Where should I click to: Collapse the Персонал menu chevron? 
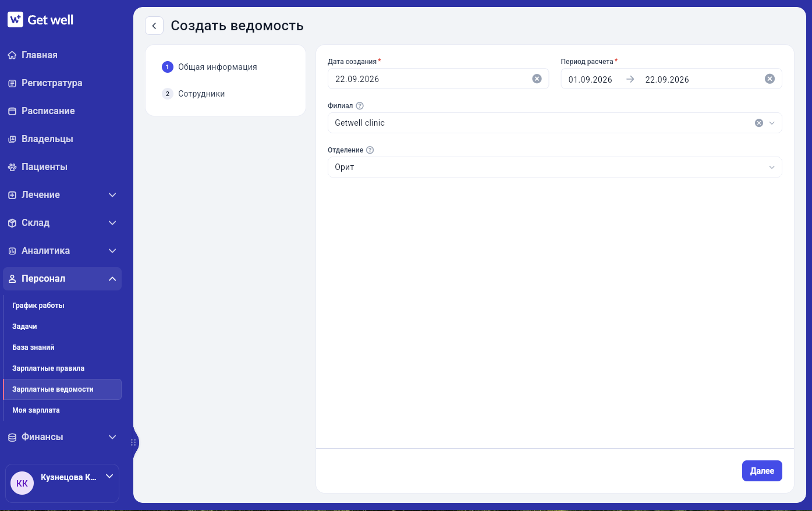(112, 279)
